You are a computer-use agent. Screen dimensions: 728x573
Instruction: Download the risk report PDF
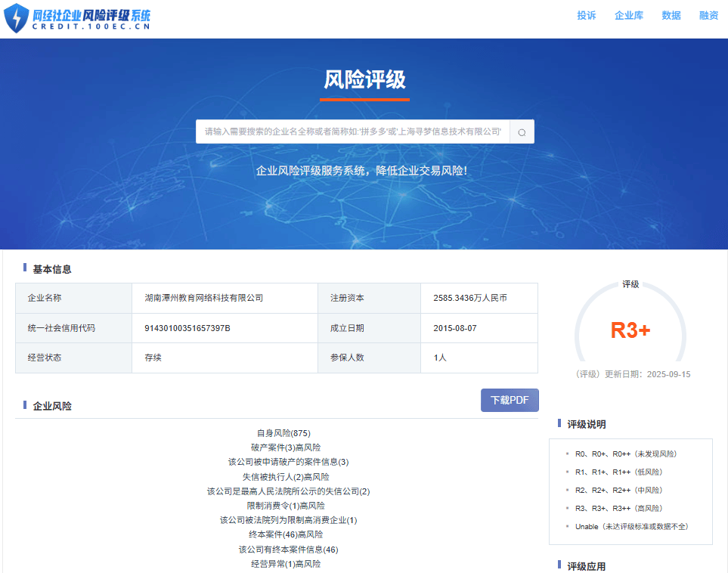[x=510, y=400]
